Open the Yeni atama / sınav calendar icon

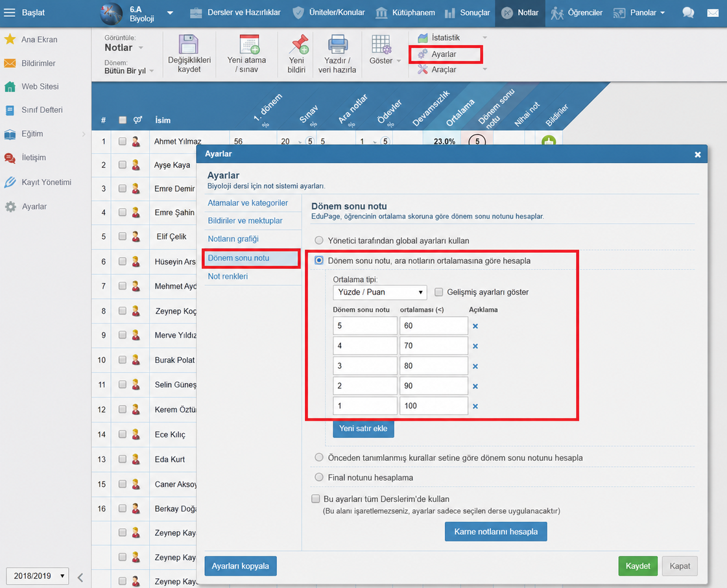point(250,45)
